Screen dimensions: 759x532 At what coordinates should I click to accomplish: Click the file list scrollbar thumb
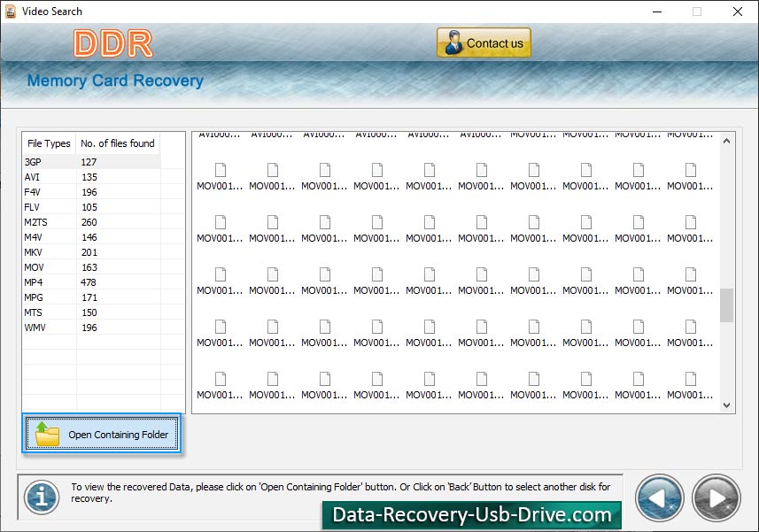pos(726,305)
